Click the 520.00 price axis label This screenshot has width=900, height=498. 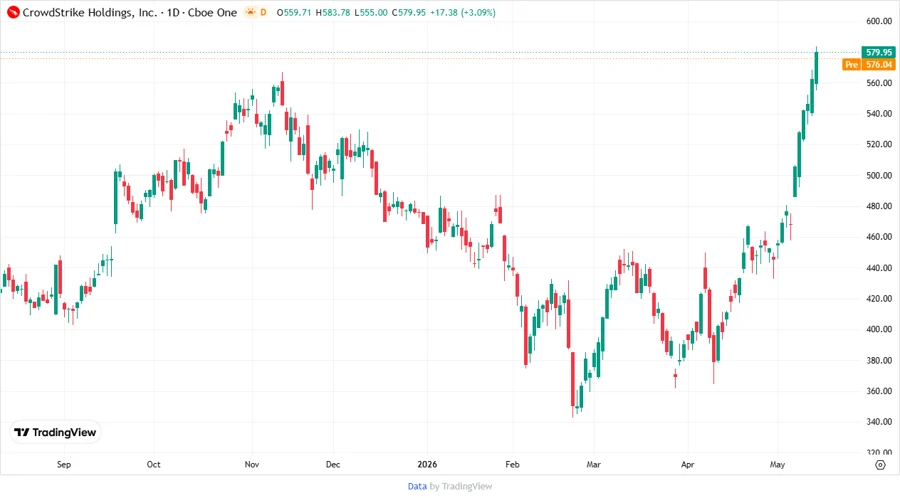[x=879, y=144]
